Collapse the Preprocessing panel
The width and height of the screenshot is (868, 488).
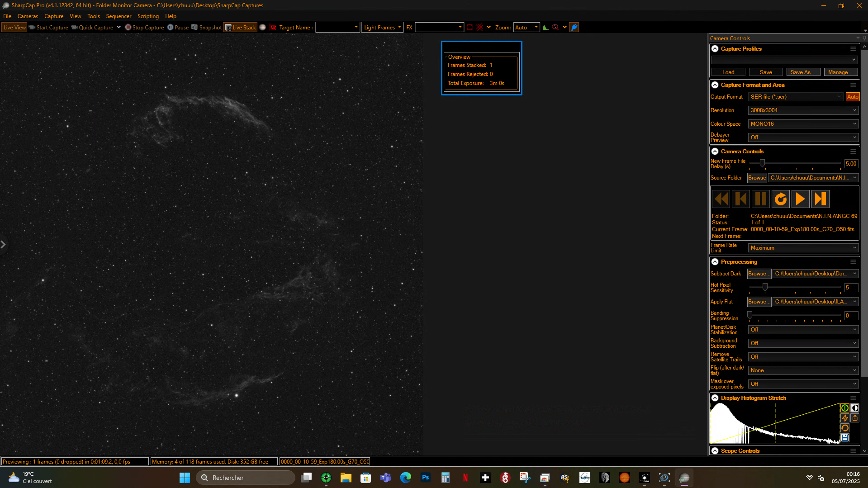[x=715, y=262]
